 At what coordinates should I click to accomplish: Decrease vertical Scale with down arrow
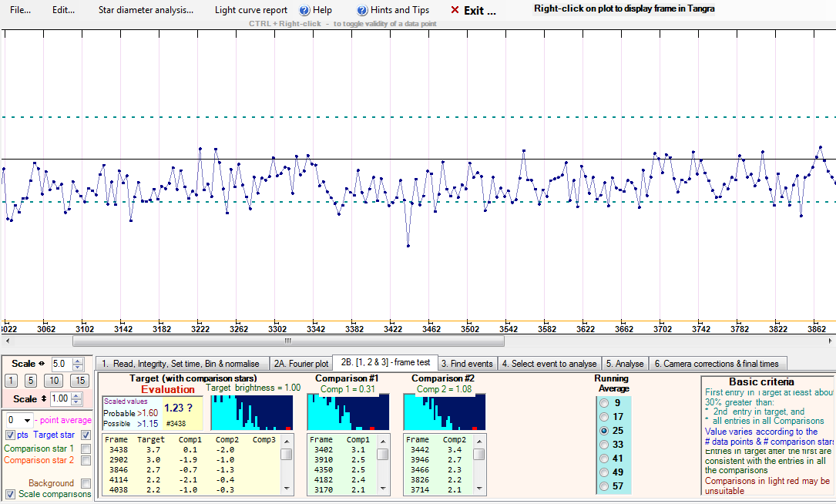point(77,402)
